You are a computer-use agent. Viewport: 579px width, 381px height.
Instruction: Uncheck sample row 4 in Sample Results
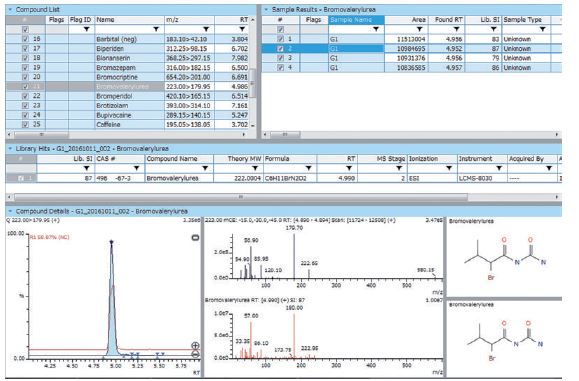click(281, 68)
